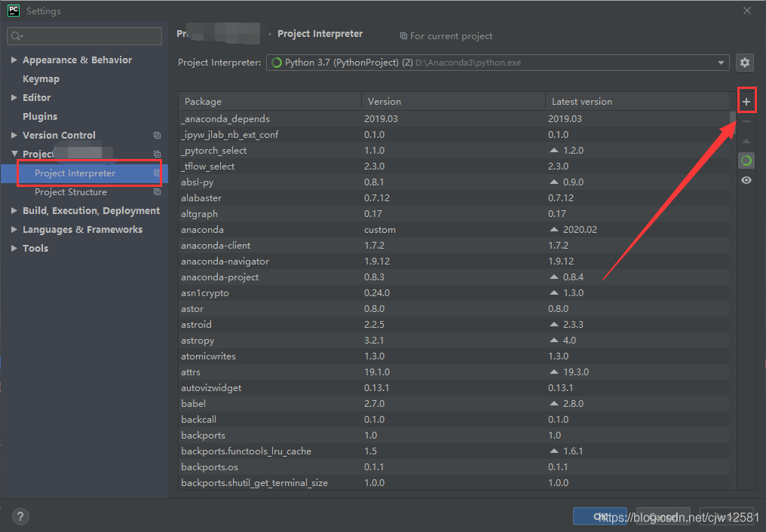766x532 pixels.
Task: Open Languages & Frameworks label
Action: [x=83, y=229]
